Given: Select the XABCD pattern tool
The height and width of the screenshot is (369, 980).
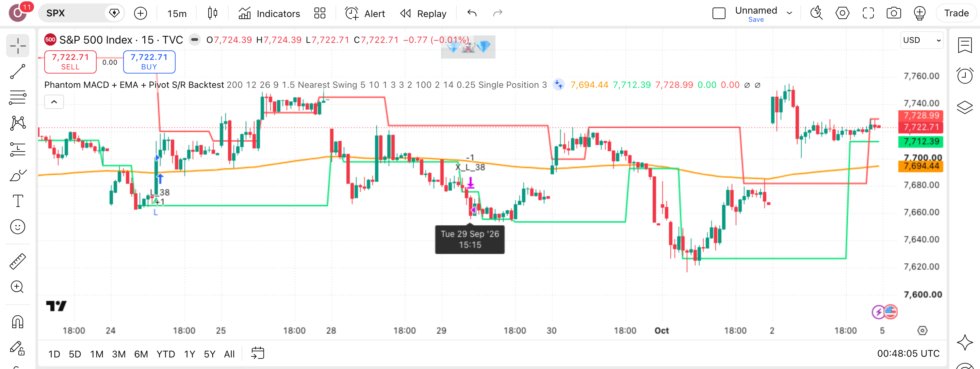Looking at the screenshot, I should click(x=17, y=123).
